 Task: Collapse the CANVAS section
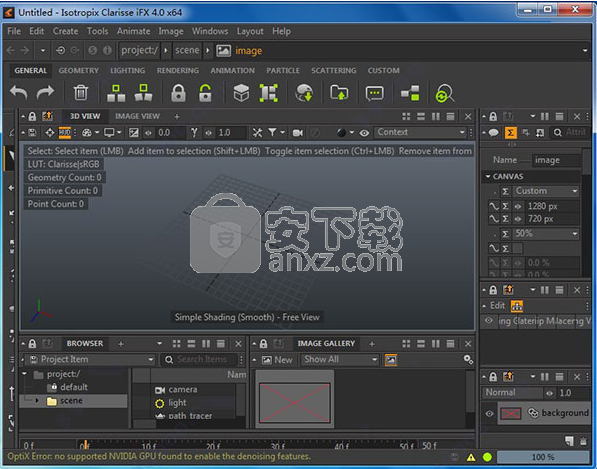pos(488,176)
